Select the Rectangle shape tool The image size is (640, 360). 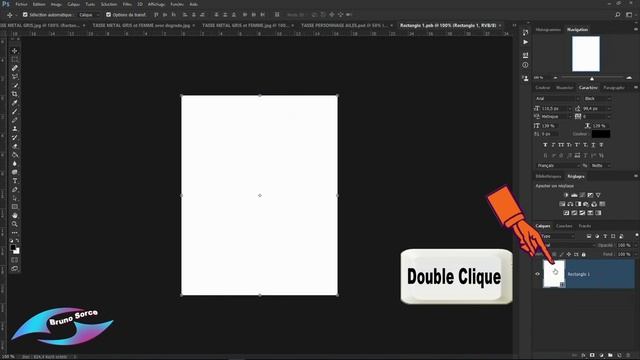[15, 207]
